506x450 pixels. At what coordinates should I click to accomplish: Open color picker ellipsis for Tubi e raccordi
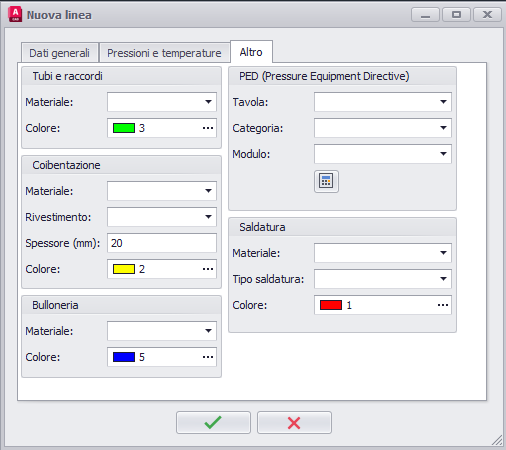208,128
